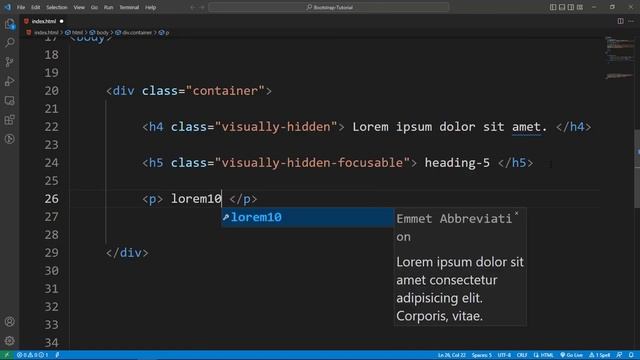640x360 pixels.
Task: Open the activity bar icon below Extensions
Action: [x=9, y=139]
